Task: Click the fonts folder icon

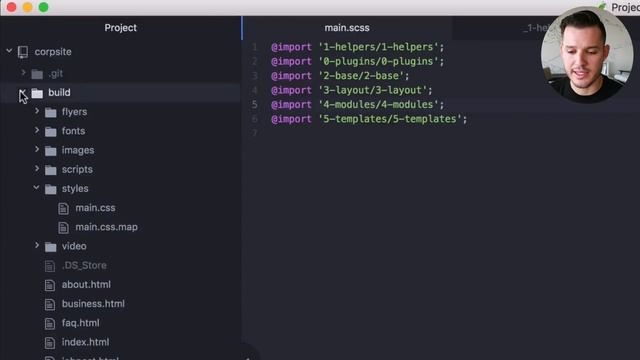Action: [x=51, y=131]
